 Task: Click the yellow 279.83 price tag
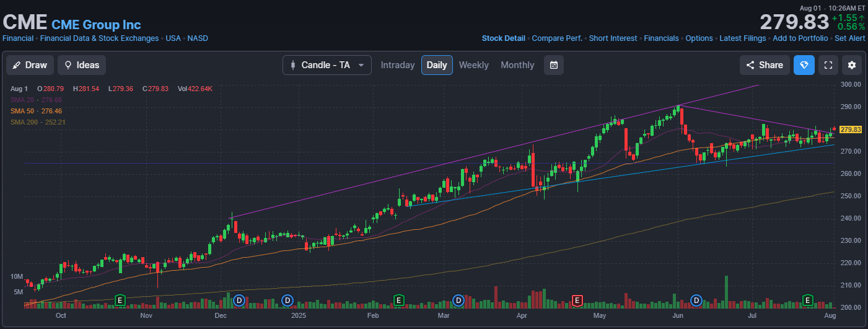851,129
